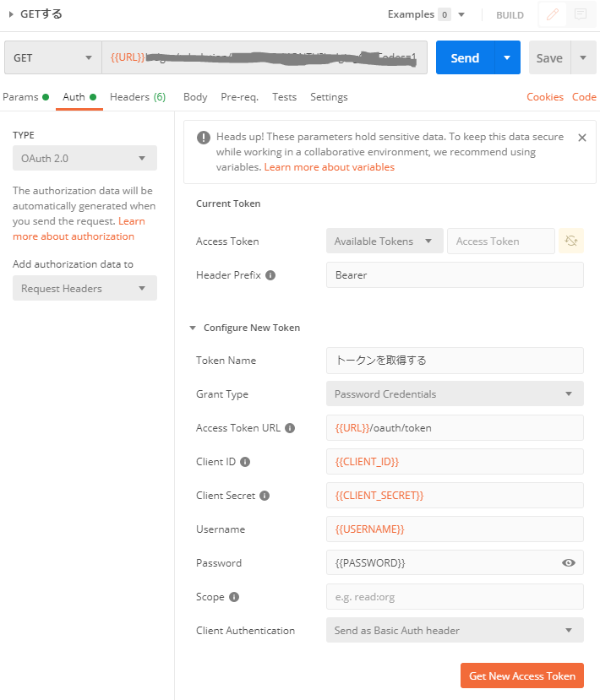This screenshot has height=700, width=600.
Task: Open the Code link
Action: coord(584,97)
